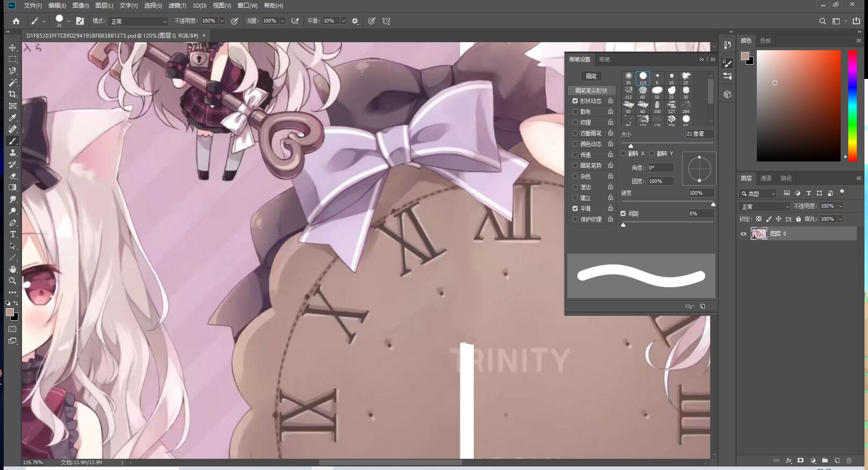Select the Eraser tool
Image resolution: width=868 pixels, height=470 pixels.
[13, 176]
